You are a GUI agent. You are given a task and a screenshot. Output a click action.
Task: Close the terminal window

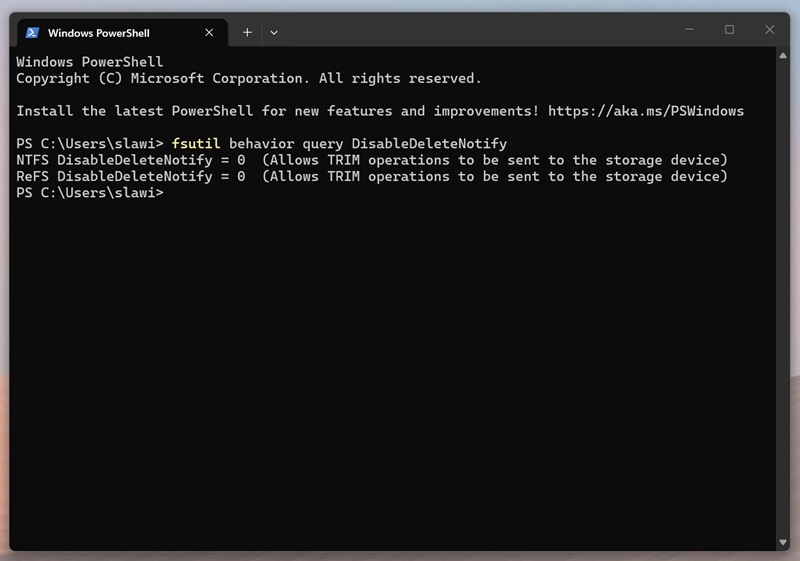click(x=770, y=30)
